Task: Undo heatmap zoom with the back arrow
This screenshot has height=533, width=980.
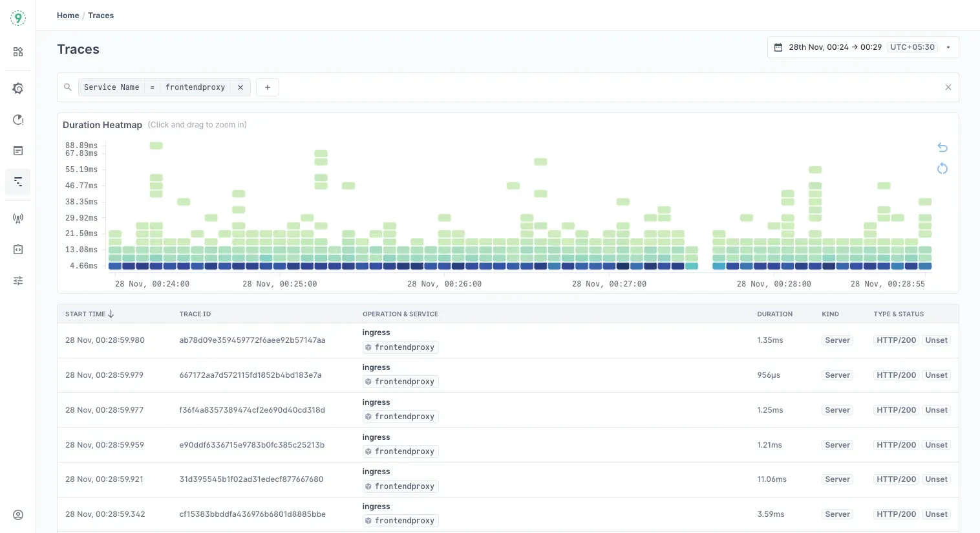Action: point(942,147)
